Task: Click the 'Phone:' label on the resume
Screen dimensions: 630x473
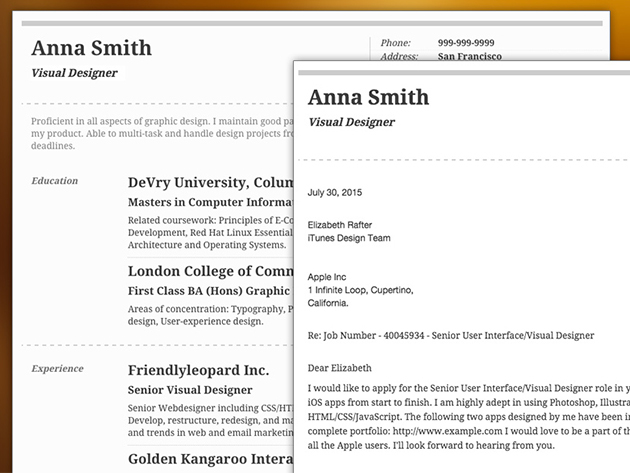Action: (x=396, y=43)
